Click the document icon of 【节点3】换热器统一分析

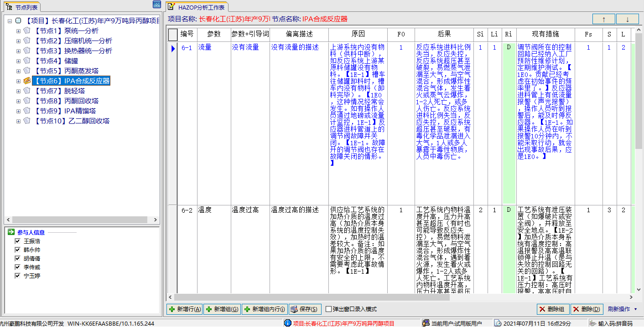[x=27, y=51]
